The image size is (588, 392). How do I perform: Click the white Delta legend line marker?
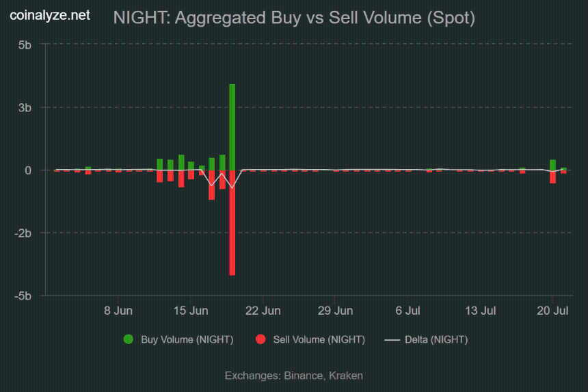392,340
